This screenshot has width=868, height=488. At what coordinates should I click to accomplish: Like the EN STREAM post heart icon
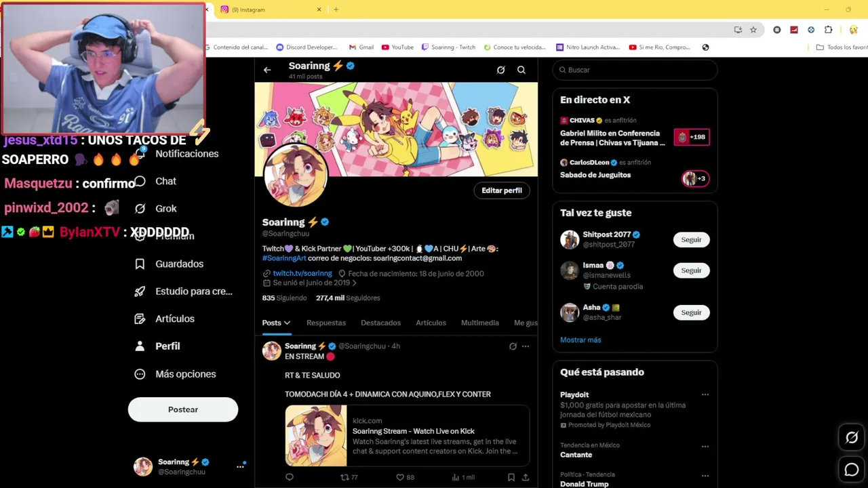point(400,477)
